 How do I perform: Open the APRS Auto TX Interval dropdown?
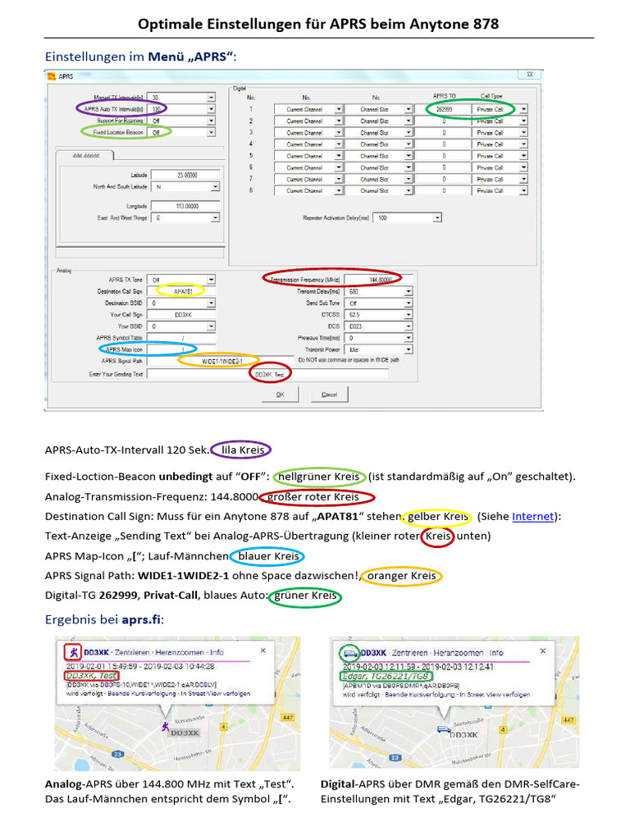211,109
